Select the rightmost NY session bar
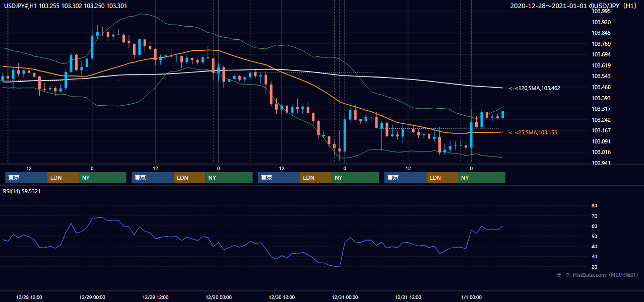Screen dimensions: 644x302 (x=482, y=178)
